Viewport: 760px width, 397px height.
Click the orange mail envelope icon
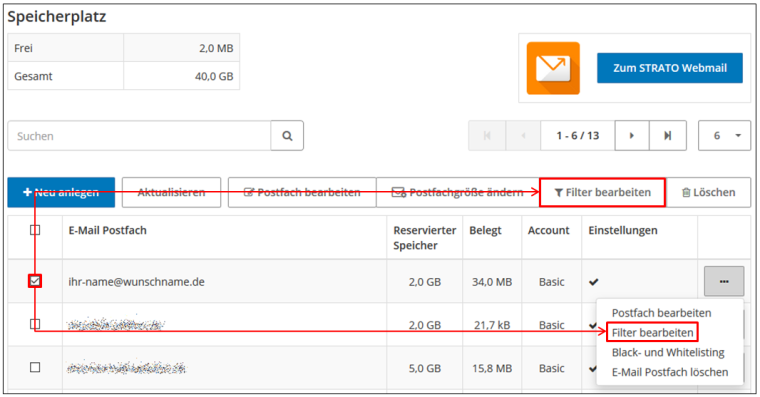click(553, 68)
